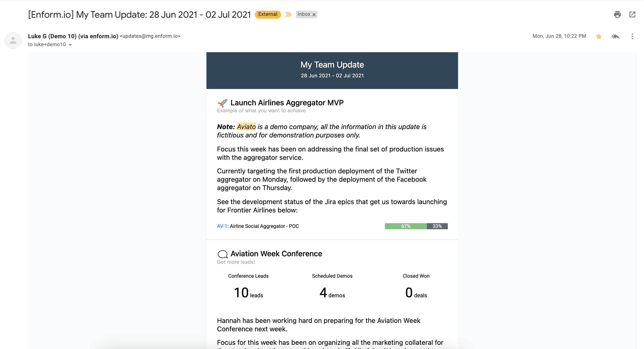Open the three-dot more options menu
Image resolution: width=644 pixels, height=349 pixels.
click(632, 37)
